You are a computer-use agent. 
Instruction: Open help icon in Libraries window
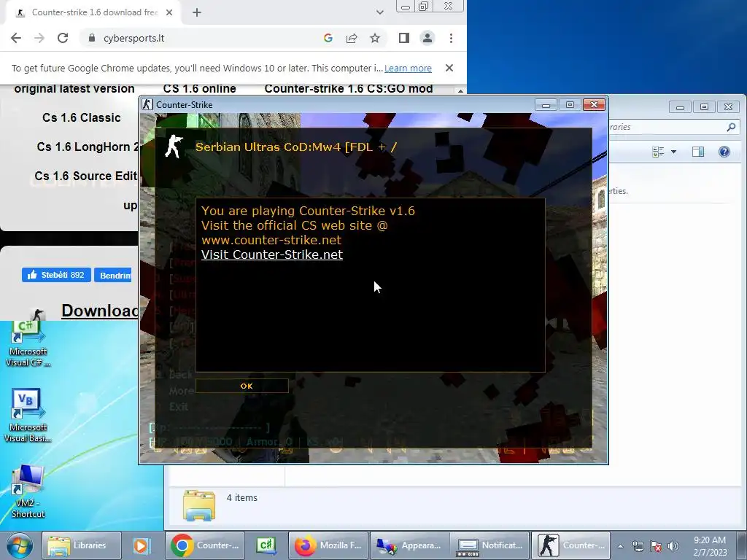pos(724,152)
